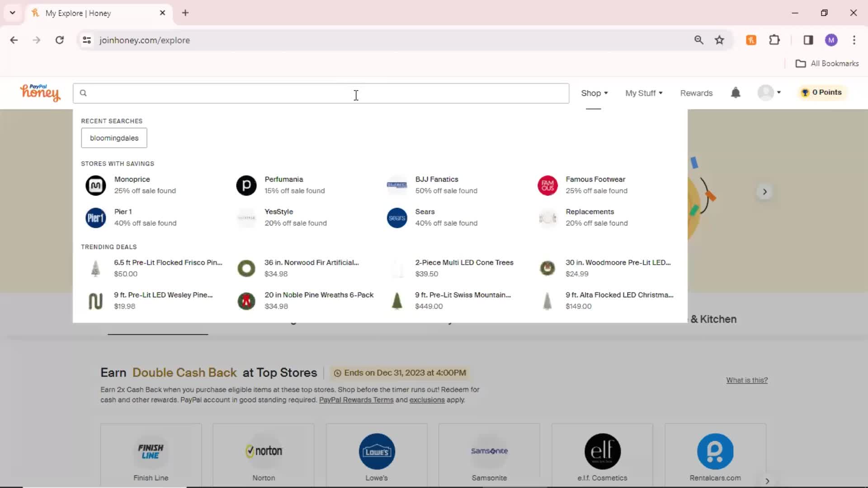The image size is (868, 488).
Task: Reload the Honey page
Action: pos(59,40)
